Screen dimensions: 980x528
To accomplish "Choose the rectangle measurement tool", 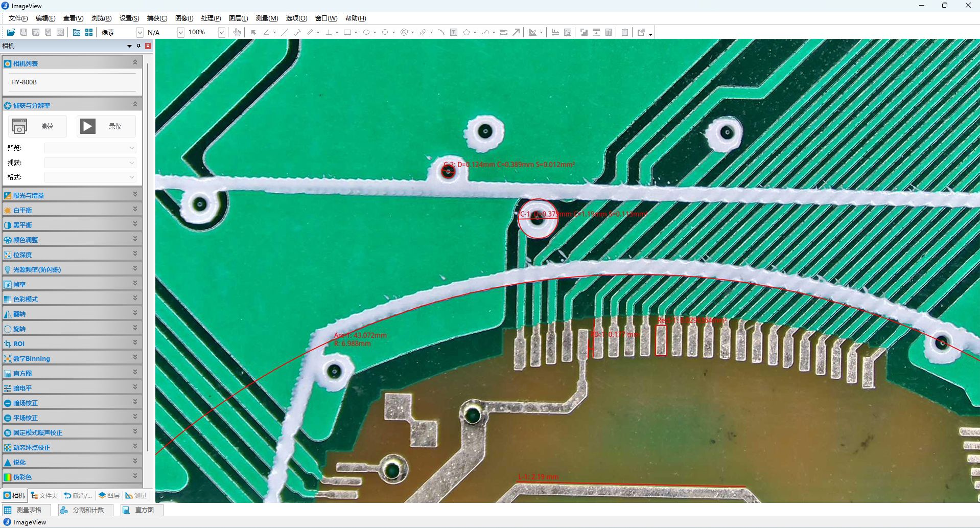I will [x=347, y=32].
